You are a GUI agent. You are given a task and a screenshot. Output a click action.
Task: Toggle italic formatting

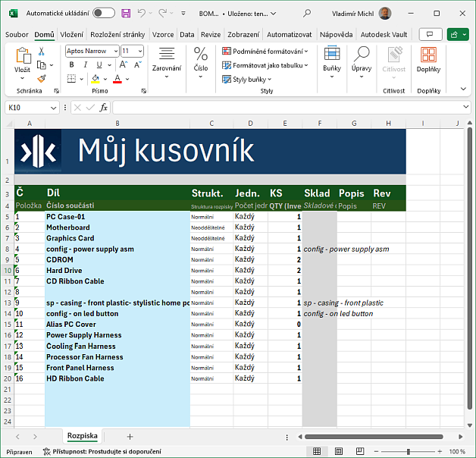[x=84, y=64]
